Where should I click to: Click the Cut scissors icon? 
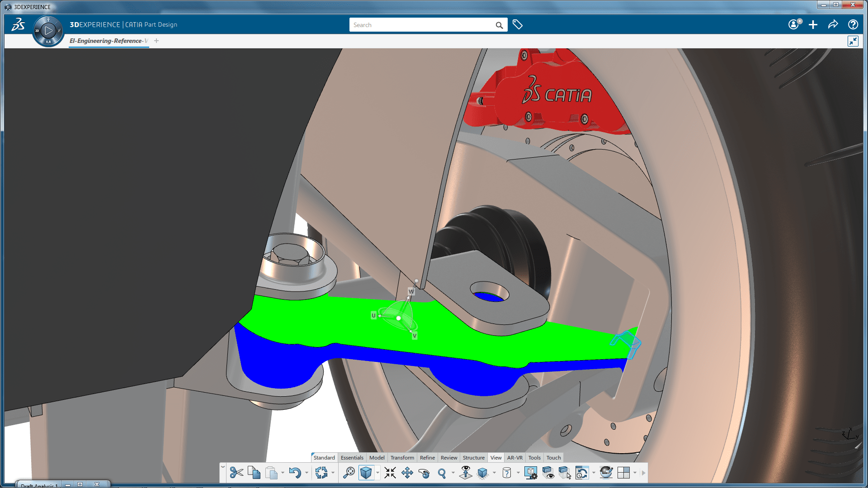coord(236,473)
